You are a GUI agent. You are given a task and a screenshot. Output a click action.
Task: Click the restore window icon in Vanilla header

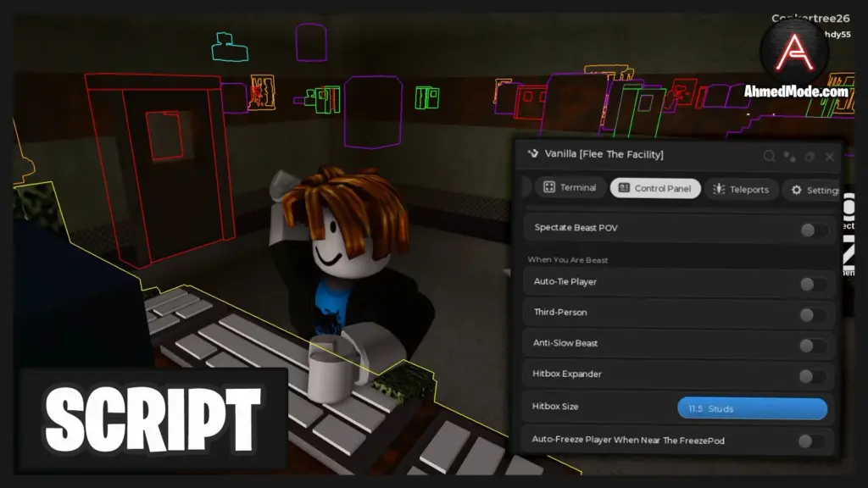coord(810,157)
